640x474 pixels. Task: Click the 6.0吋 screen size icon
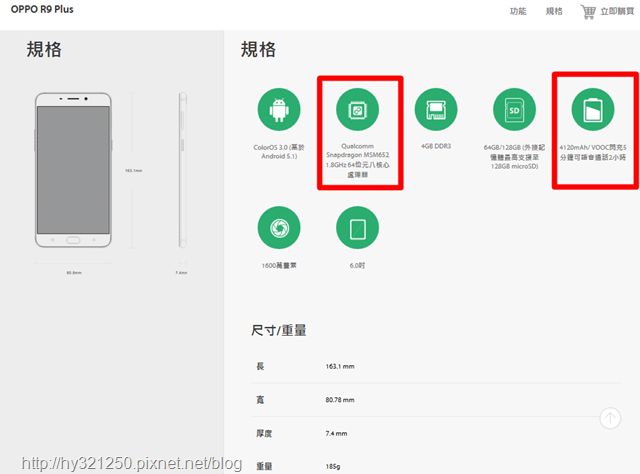pos(357,227)
